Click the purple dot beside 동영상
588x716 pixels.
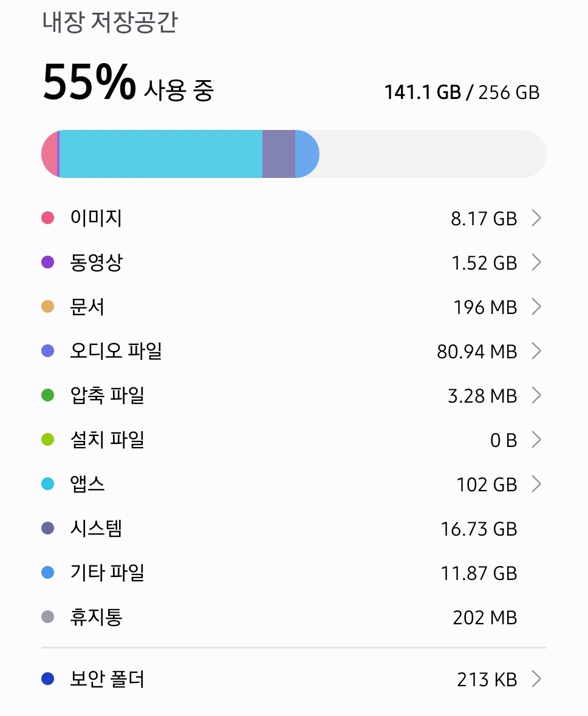47,262
